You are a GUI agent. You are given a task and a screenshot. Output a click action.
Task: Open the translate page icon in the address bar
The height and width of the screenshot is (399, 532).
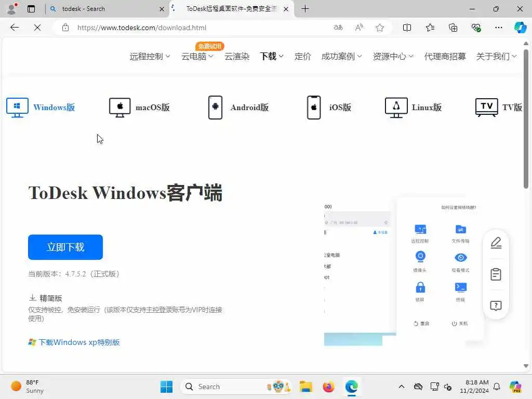[x=338, y=28]
